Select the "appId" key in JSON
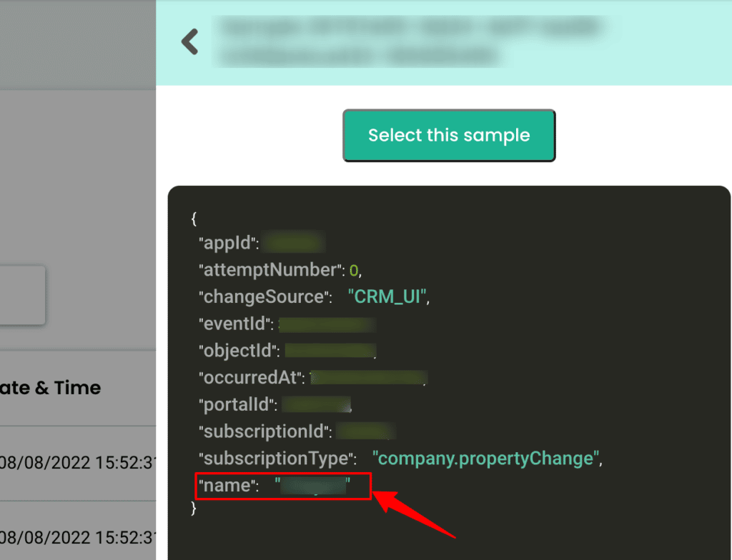Viewport: 732px width, 560px height. (x=228, y=243)
